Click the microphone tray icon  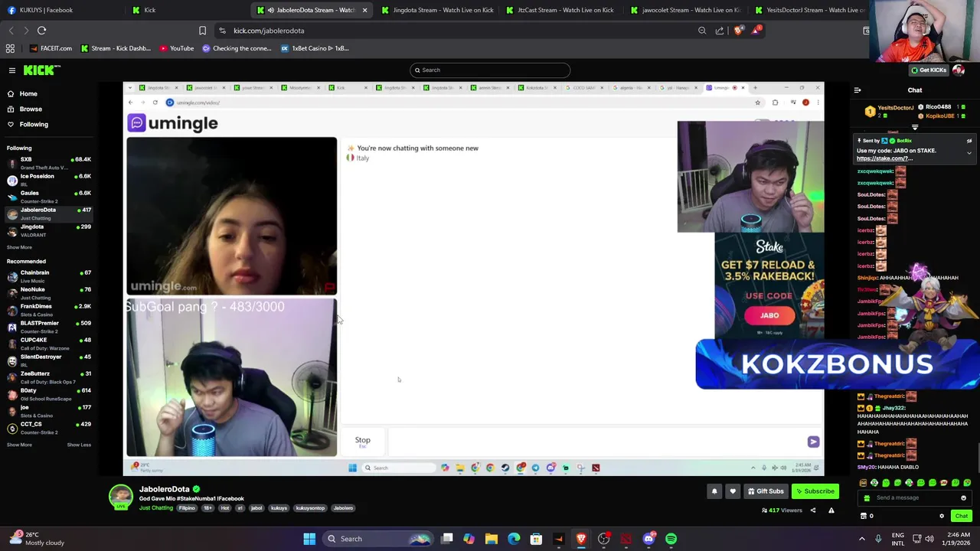[878, 539]
